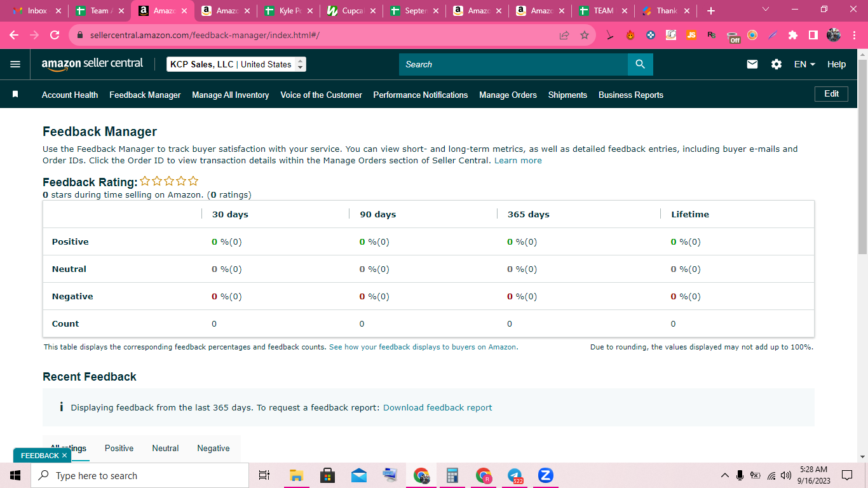
Task: Click the Windows taskbar search box
Action: click(140, 475)
